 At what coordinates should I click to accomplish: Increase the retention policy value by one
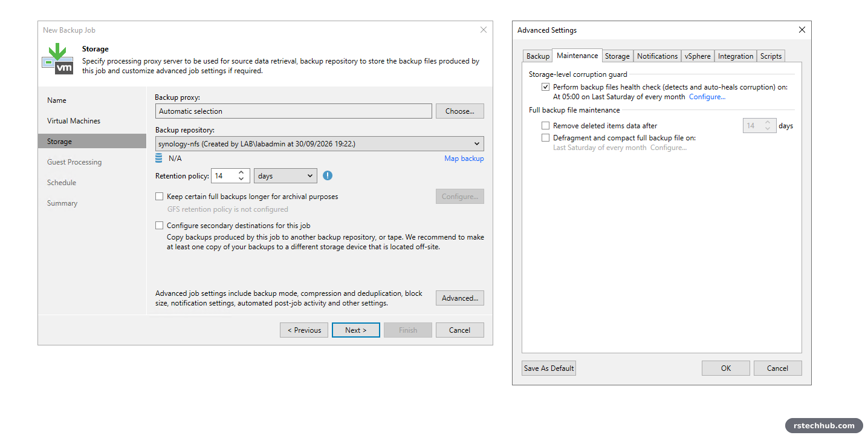tap(241, 172)
